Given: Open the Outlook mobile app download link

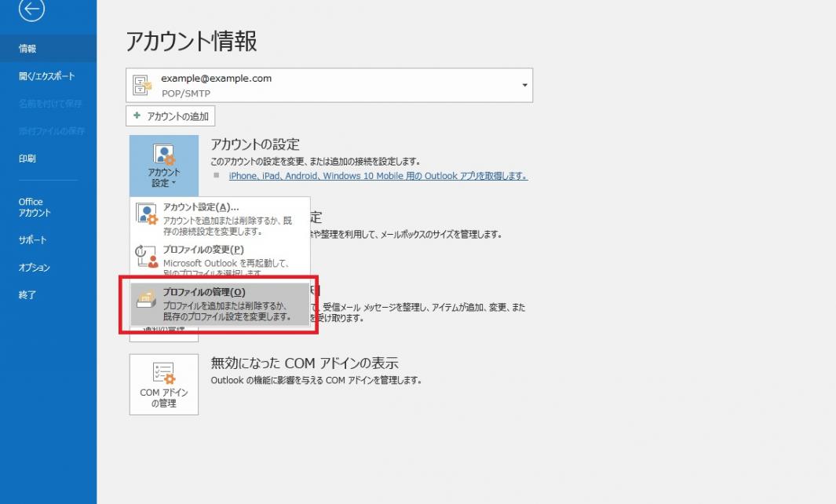Looking at the screenshot, I should click(378, 176).
